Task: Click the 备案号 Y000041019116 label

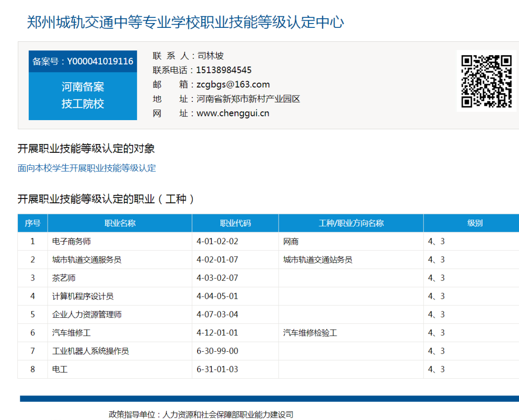Action: [x=83, y=62]
